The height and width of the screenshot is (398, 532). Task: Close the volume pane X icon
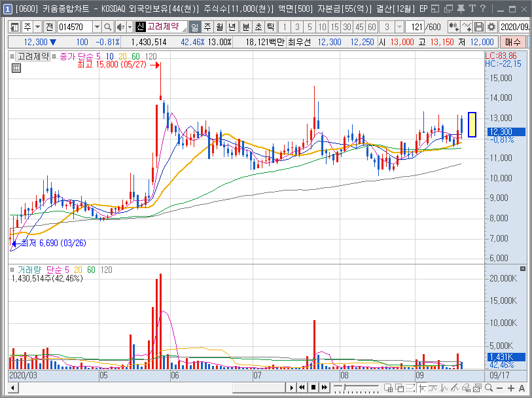pyautogui.click(x=523, y=269)
